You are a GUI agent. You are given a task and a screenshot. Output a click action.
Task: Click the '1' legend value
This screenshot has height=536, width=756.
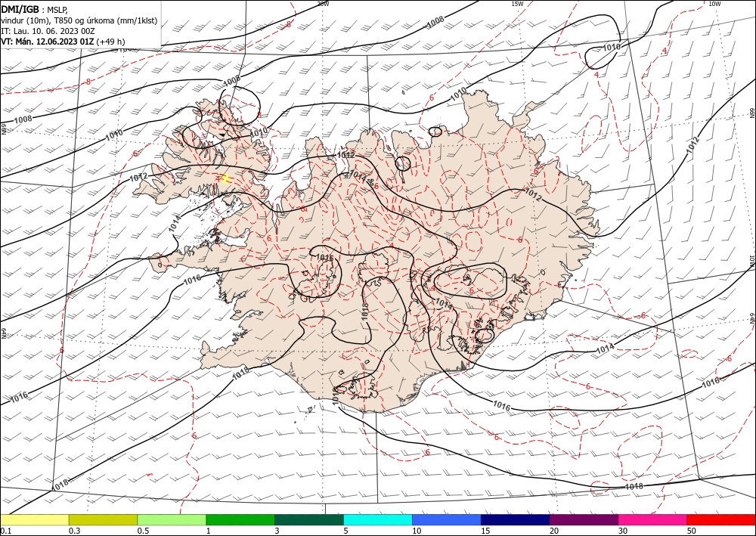pyautogui.click(x=208, y=531)
